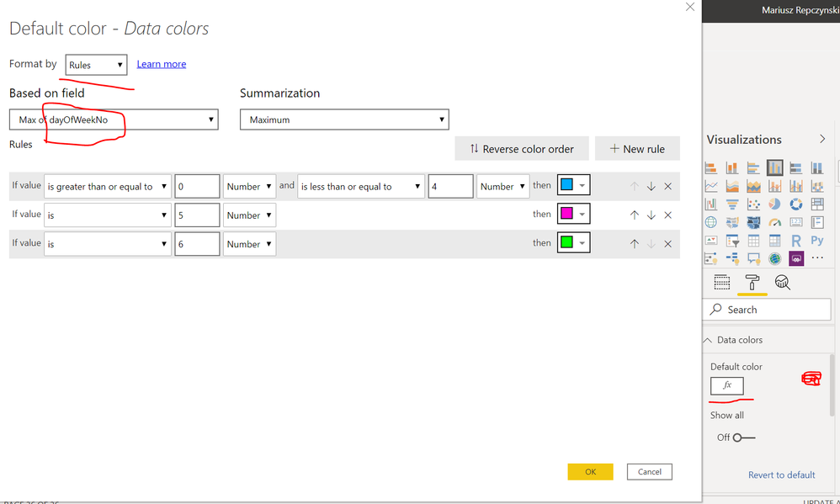
Task: Delete the 'is 6' rule
Action: pyautogui.click(x=668, y=244)
